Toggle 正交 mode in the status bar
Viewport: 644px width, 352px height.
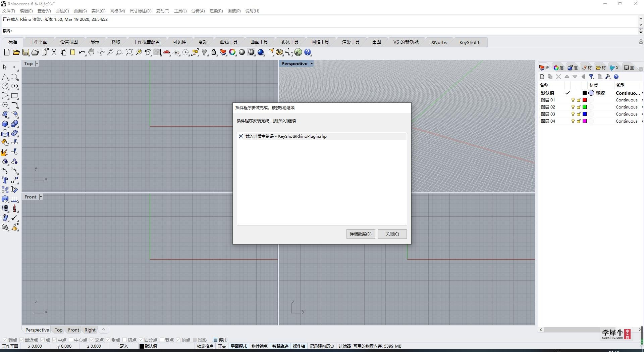pyautogui.click(x=222, y=346)
